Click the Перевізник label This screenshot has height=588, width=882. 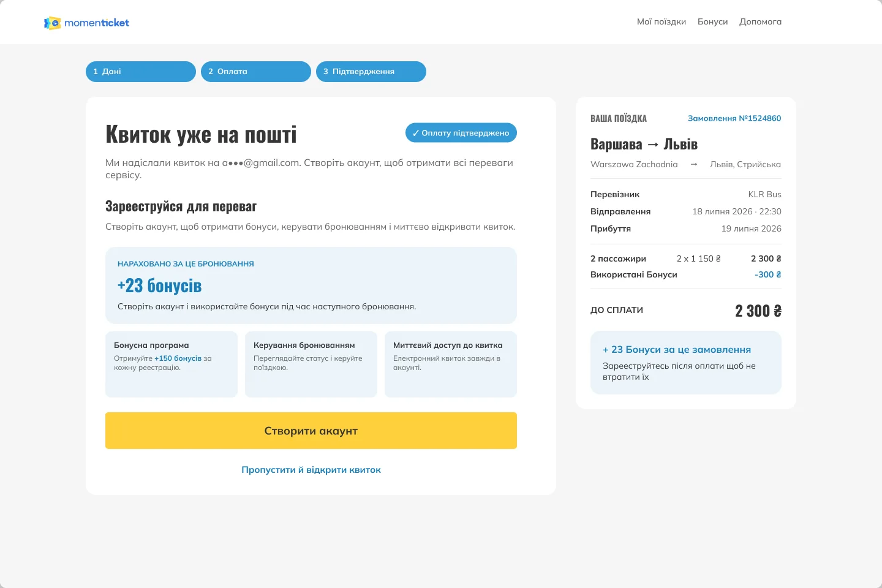(615, 194)
